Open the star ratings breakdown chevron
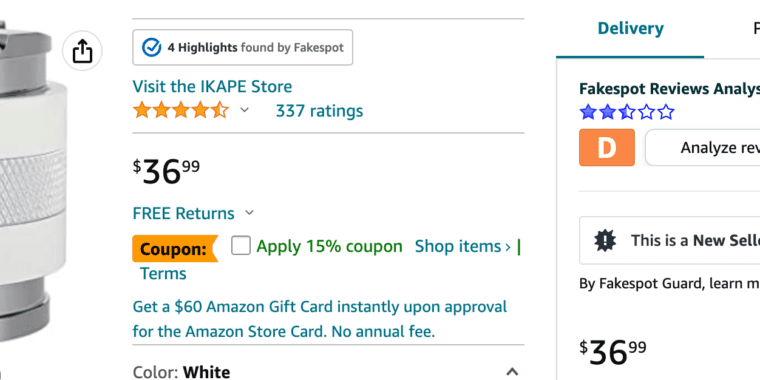This screenshot has height=380, width=760. [x=245, y=111]
